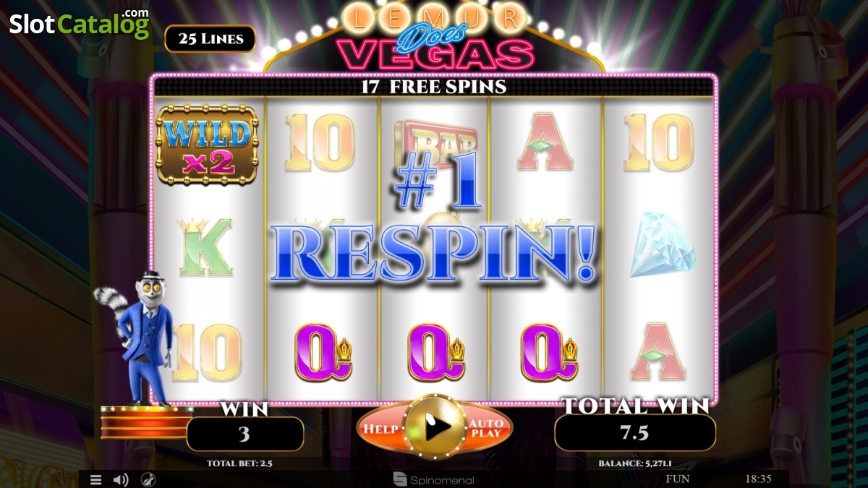Viewport: 868px width, 488px height.
Task: Click the purple Q on reel two
Action: coord(323,352)
